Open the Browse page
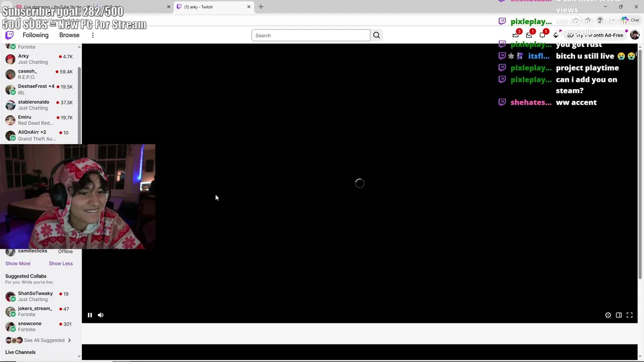The width and height of the screenshot is (644, 362). 69,35
